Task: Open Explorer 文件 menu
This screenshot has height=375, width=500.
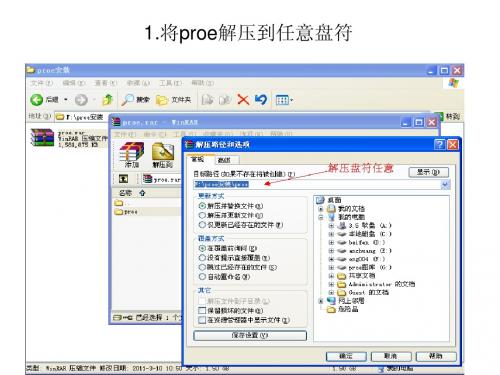Action: point(41,83)
